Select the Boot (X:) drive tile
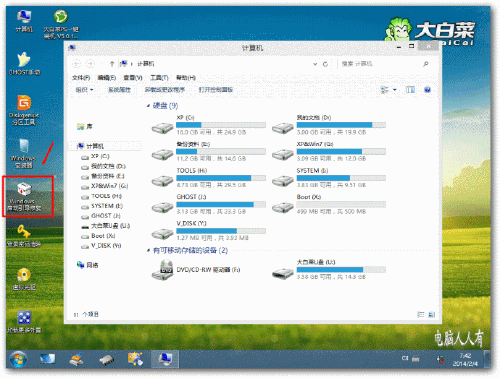500x378 pixels. pos(329,204)
